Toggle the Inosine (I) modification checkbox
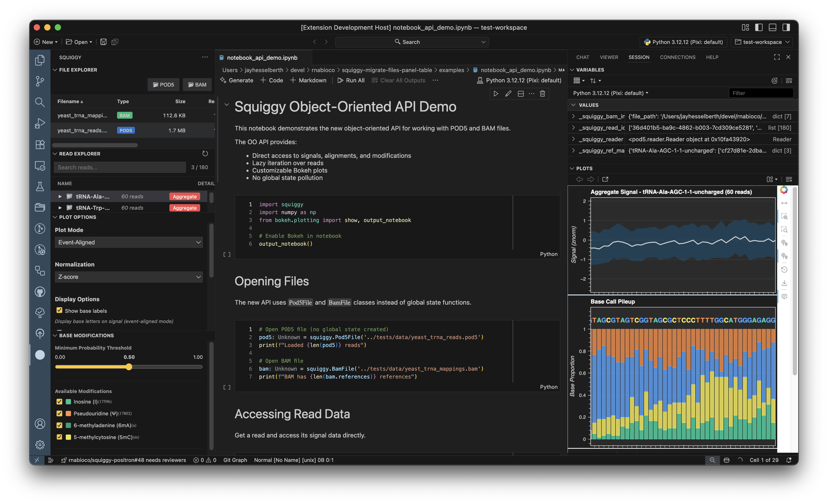The width and height of the screenshot is (828, 504). pos(59,401)
